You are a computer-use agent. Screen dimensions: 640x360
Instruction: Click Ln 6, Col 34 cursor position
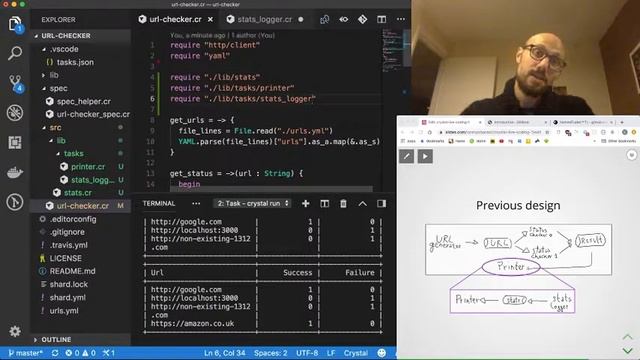[x=224, y=353]
